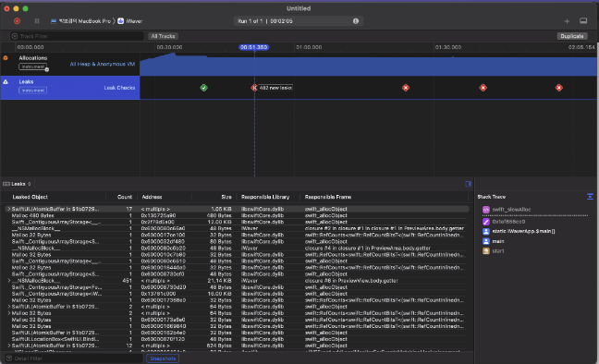Expand SwiftUI AtomicBuffer row with count 17
The width and height of the screenshot is (599, 364).
click(9, 209)
